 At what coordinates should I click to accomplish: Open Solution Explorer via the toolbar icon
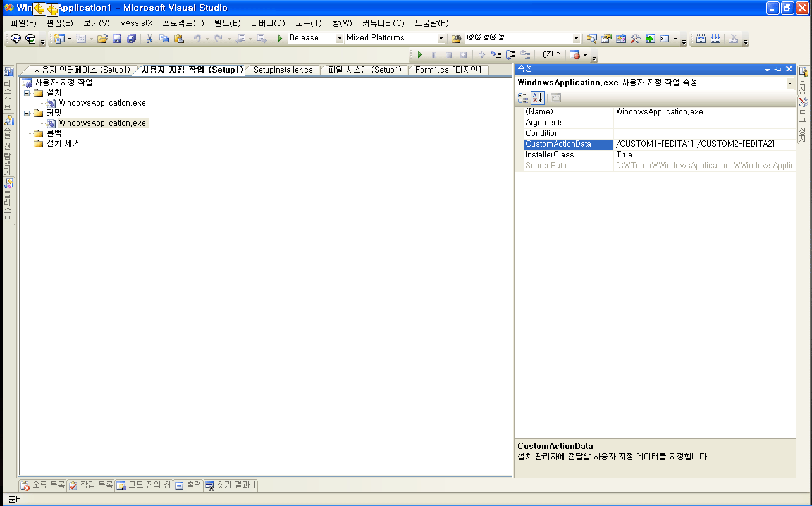point(592,39)
